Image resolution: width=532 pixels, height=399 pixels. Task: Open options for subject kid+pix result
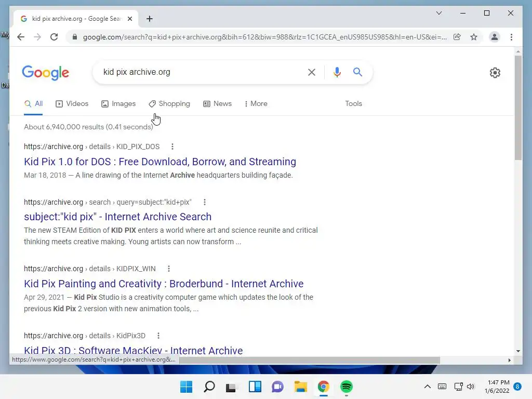[x=205, y=202]
